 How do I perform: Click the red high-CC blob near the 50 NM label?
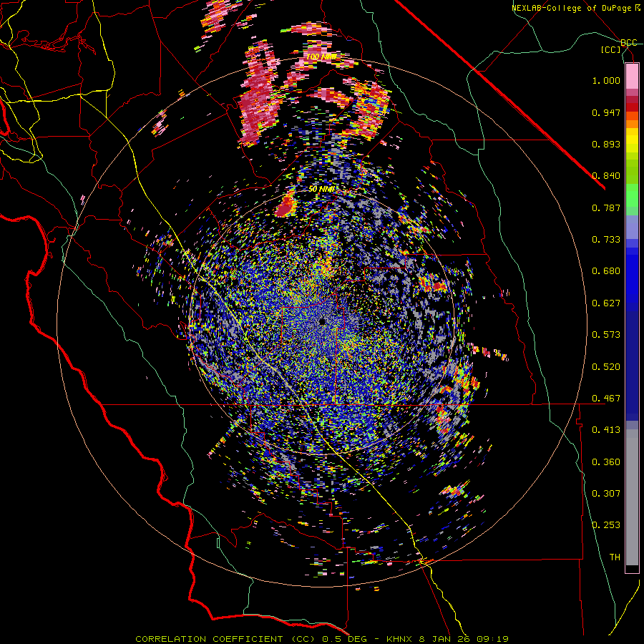(286, 206)
